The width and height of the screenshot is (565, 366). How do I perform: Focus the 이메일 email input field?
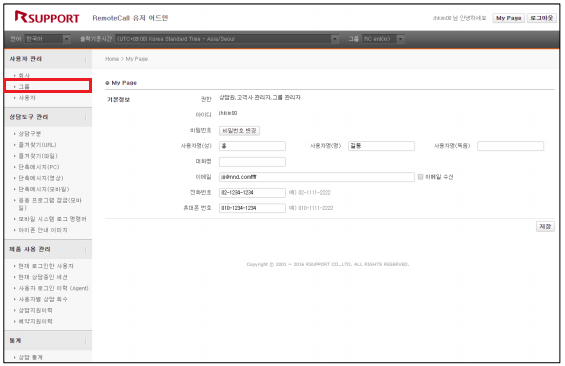pos(317,177)
